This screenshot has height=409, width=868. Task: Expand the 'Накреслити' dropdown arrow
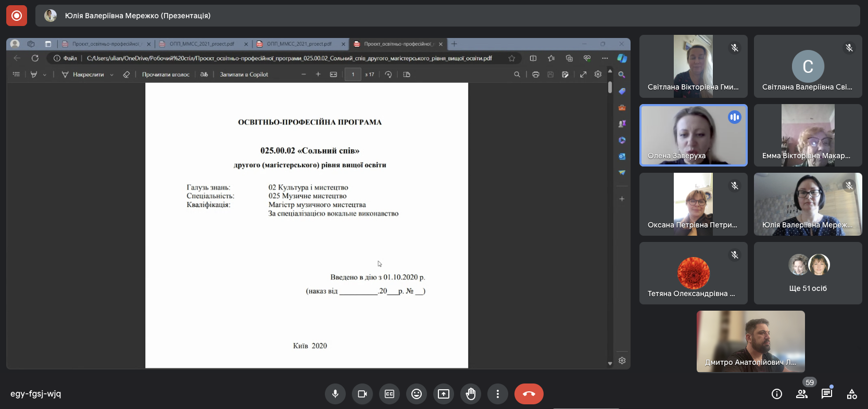pos(111,75)
